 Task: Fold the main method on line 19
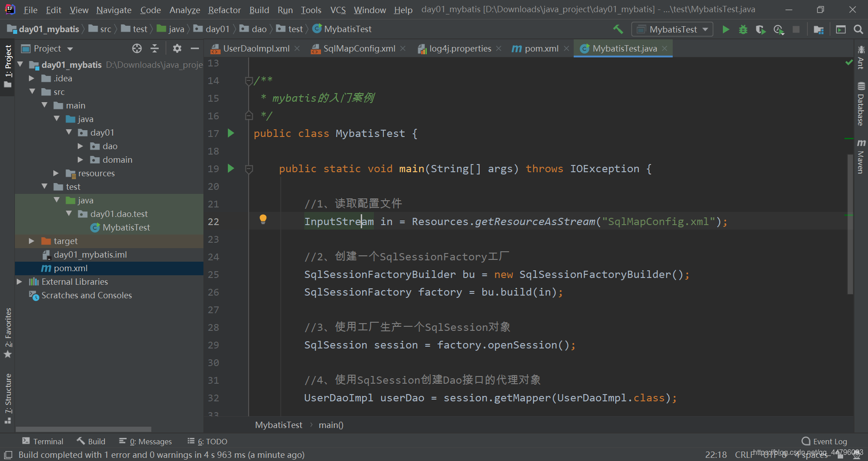point(249,169)
